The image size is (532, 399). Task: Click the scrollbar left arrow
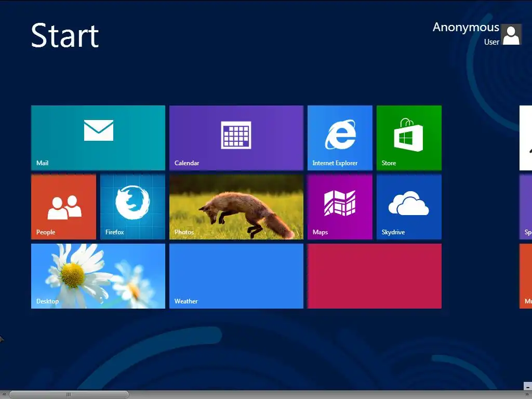[x=4, y=395]
